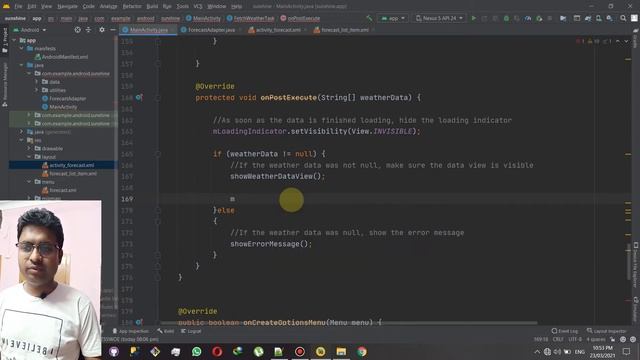The image size is (640, 360).
Task: Open the VCS menu
Action: click(198, 6)
